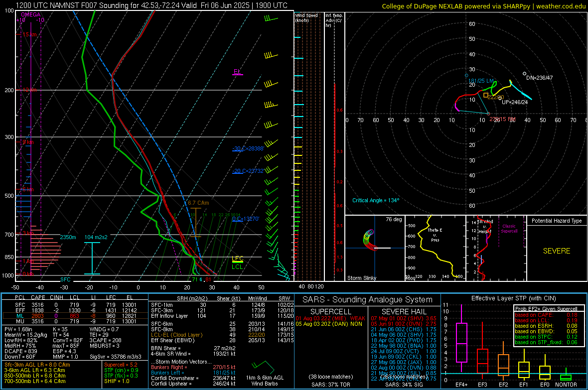Click the 05 Aug 03 20Z (DAN) NON analogue

click(329, 324)
